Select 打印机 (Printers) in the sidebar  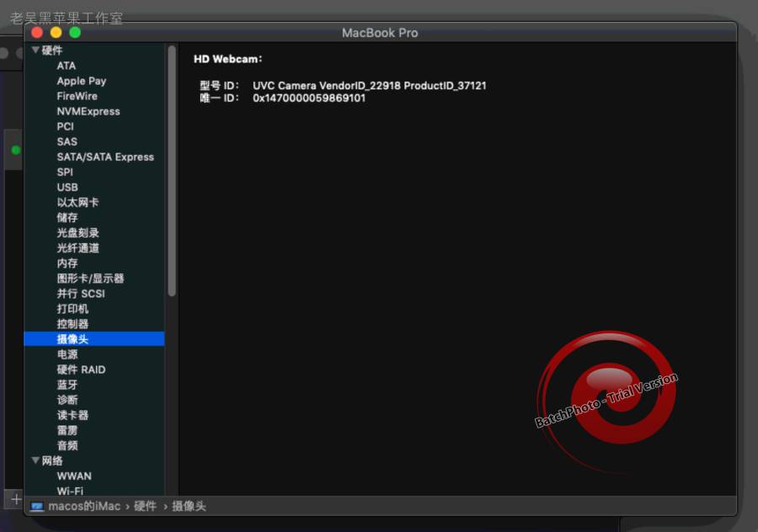coord(72,309)
